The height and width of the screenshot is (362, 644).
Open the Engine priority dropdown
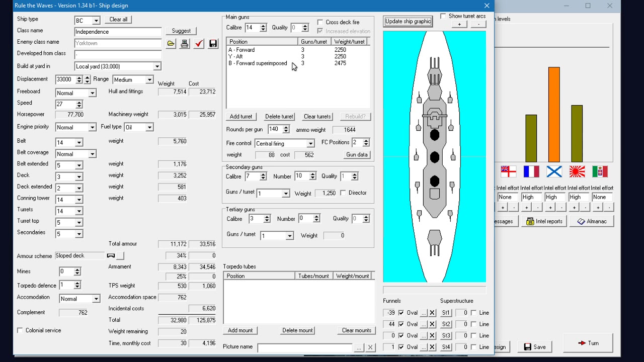click(x=92, y=128)
